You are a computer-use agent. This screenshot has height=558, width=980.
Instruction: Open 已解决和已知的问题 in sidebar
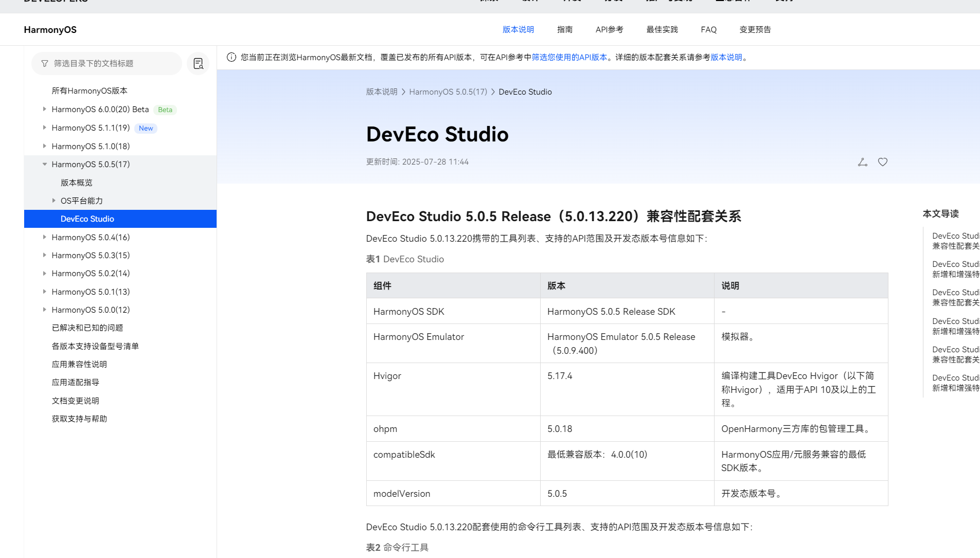87,328
